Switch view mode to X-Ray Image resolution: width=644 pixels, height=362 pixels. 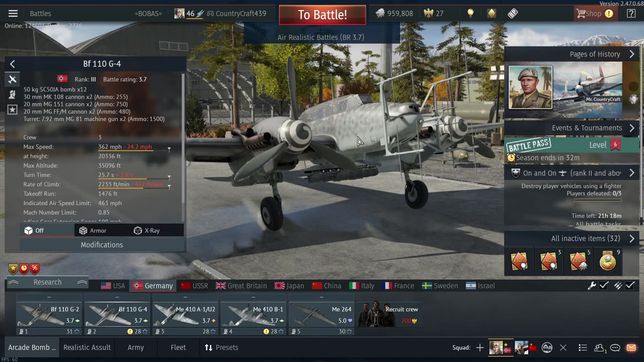(x=156, y=230)
